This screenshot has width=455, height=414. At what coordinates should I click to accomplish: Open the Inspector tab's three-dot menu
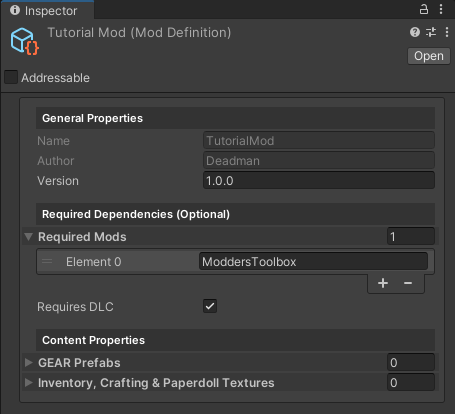coord(441,9)
